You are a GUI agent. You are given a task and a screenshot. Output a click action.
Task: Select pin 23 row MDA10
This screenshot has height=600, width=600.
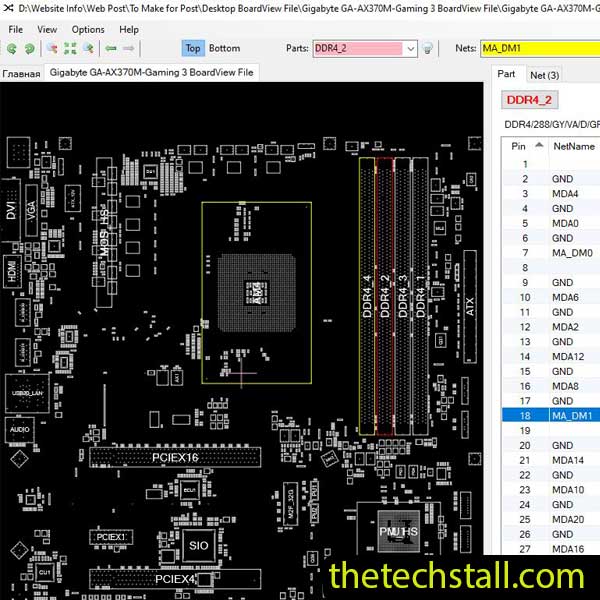click(551, 490)
